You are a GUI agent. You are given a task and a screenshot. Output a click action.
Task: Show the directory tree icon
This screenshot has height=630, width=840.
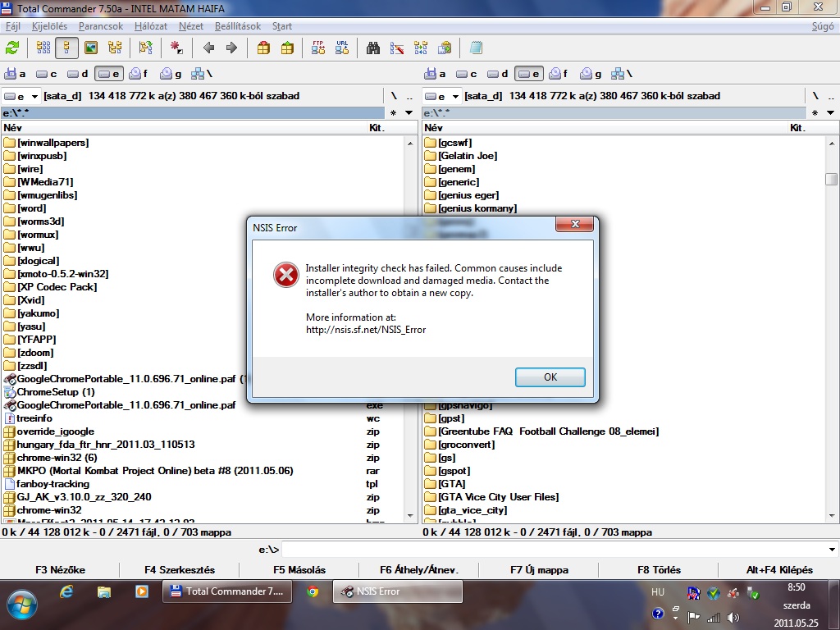(x=115, y=48)
